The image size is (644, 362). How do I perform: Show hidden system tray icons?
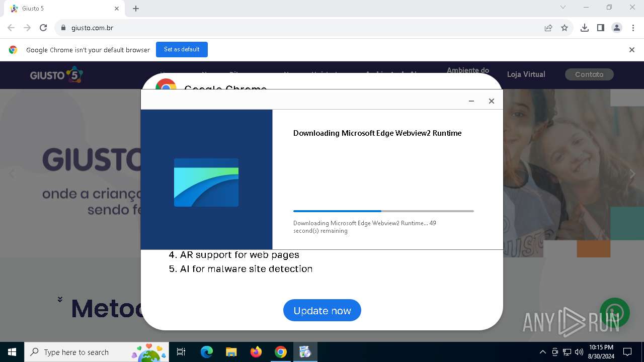click(543, 352)
